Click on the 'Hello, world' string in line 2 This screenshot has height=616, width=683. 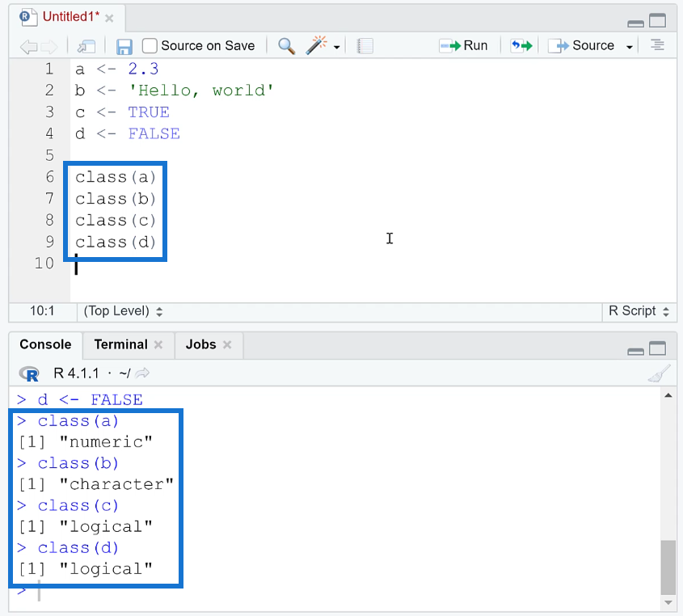201,91
